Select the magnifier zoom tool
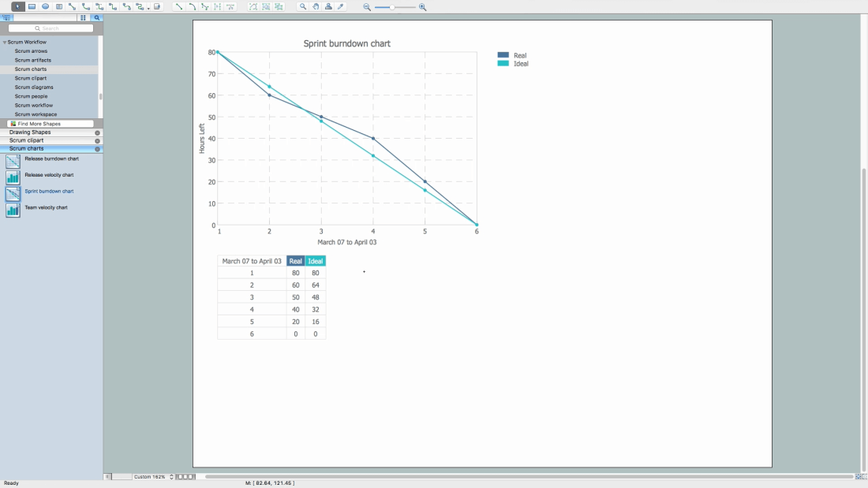The width and height of the screenshot is (868, 488). [x=303, y=6]
